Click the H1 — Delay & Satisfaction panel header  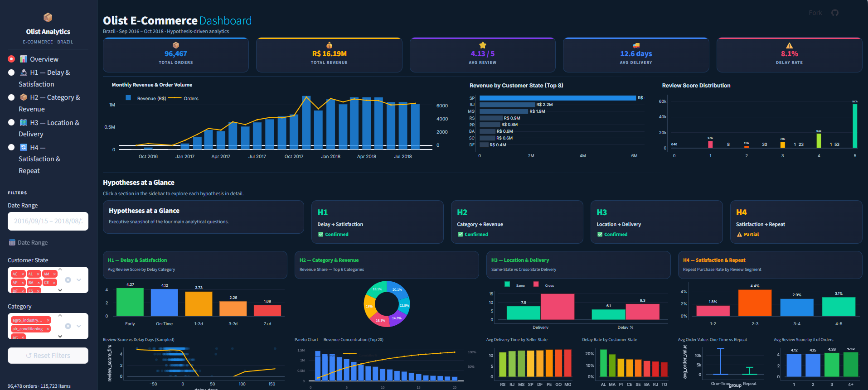[195, 265]
